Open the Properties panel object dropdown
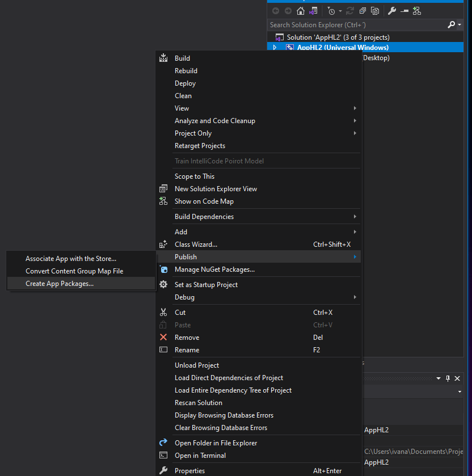This screenshot has width=472, height=476. click(459, 391)
